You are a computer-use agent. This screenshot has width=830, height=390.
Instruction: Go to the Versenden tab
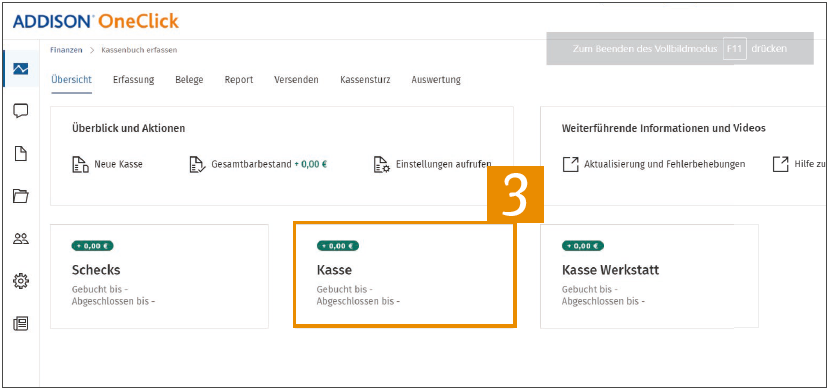(x=296, y=80)
